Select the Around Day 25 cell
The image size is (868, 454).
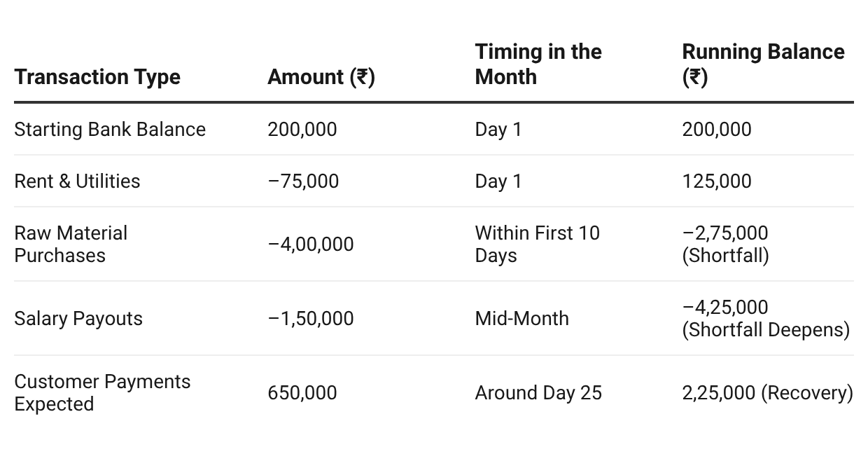click(538, 393)
